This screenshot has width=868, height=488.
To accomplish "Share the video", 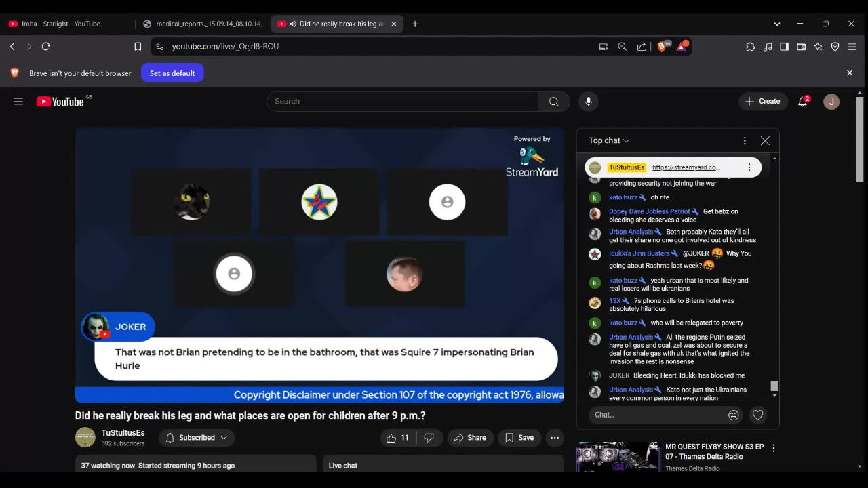I will pos(470,438).
